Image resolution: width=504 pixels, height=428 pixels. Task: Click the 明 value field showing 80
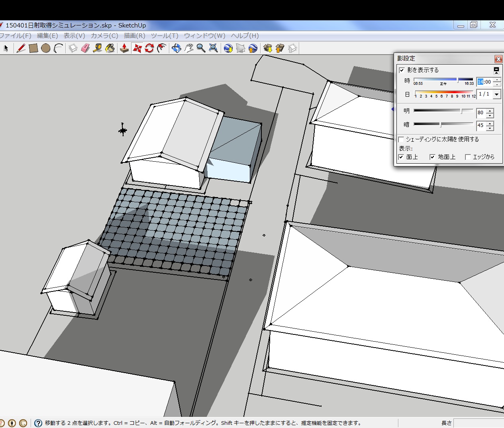pyautogui.click(x=481, y=113)
